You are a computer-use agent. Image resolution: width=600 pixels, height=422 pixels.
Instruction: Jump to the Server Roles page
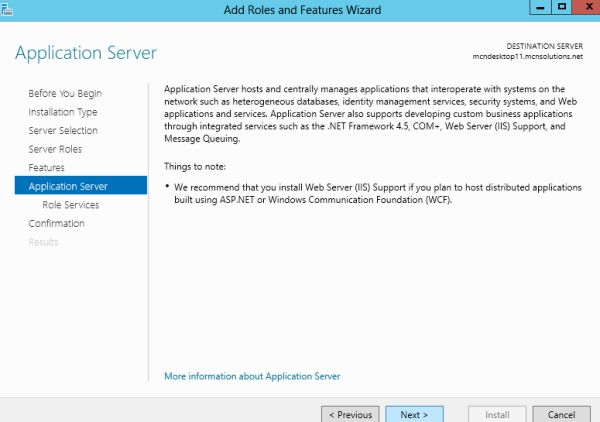coord(56,149)
